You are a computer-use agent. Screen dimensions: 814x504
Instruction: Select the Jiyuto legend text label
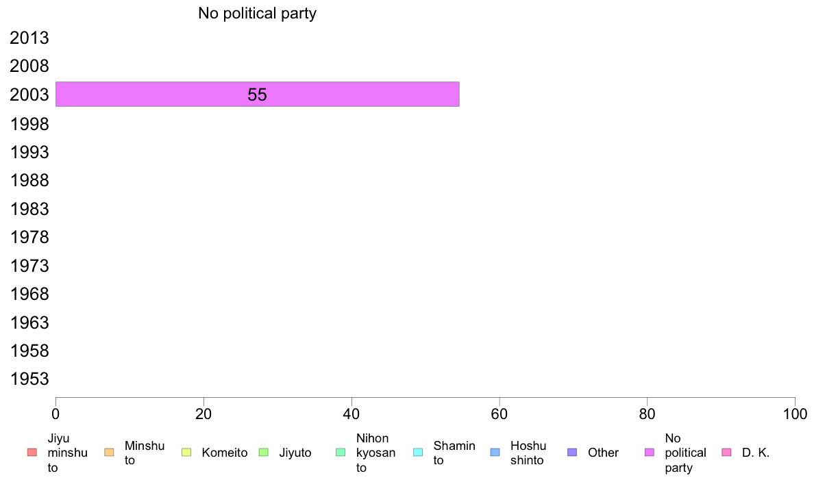point(295,453)
